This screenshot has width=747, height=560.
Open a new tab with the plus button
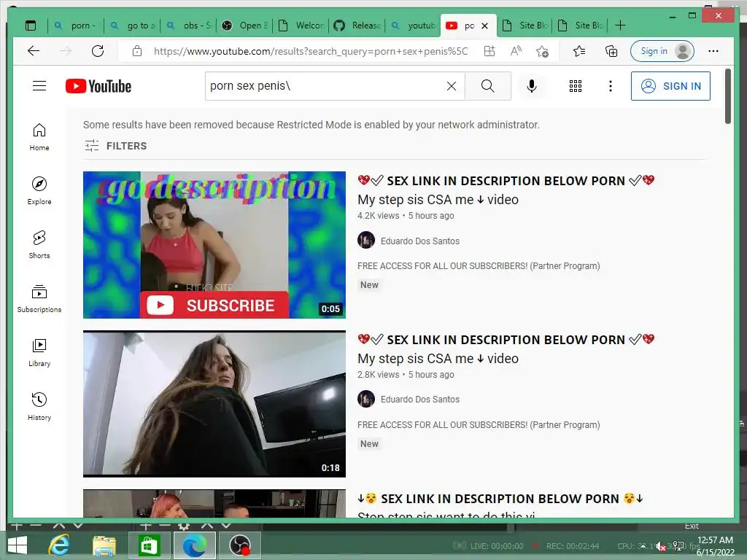tap(620, 26)
